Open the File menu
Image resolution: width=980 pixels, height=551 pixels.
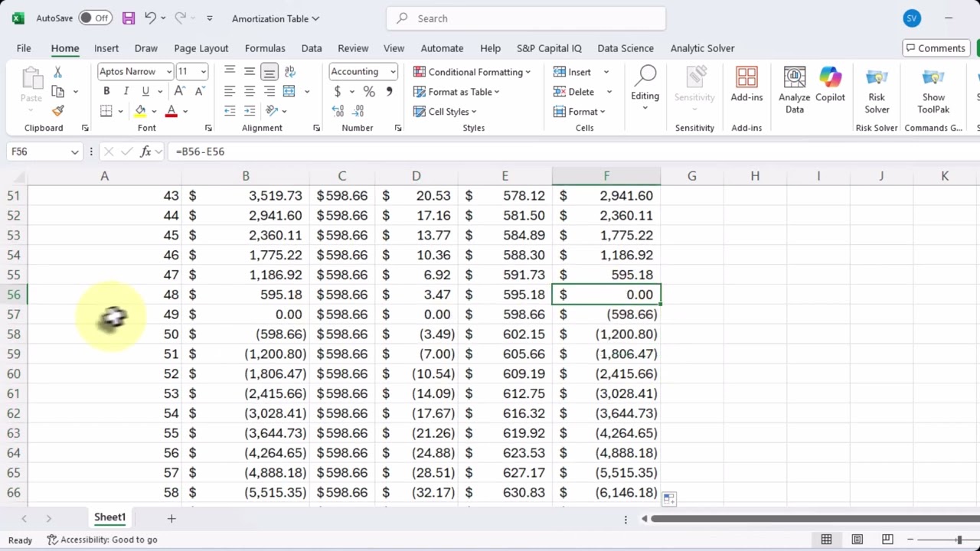pyautogui.click(x=24, y=48)
